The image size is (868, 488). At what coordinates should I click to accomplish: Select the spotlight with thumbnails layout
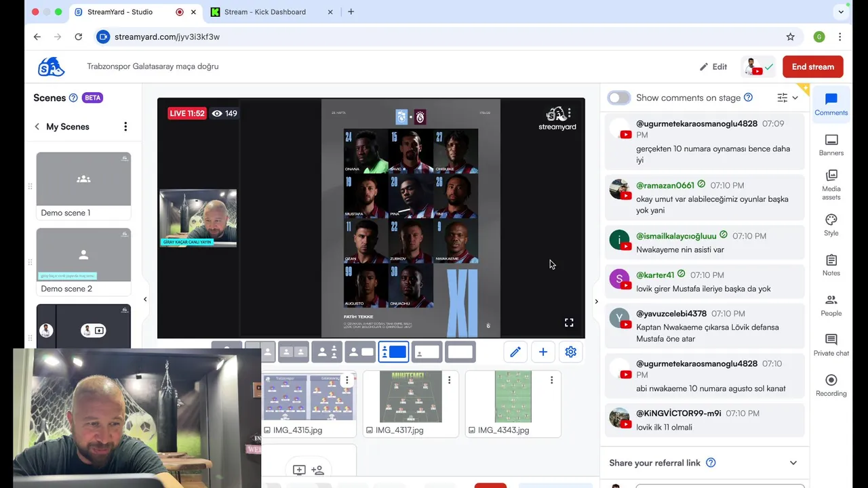tap(327, 352)
